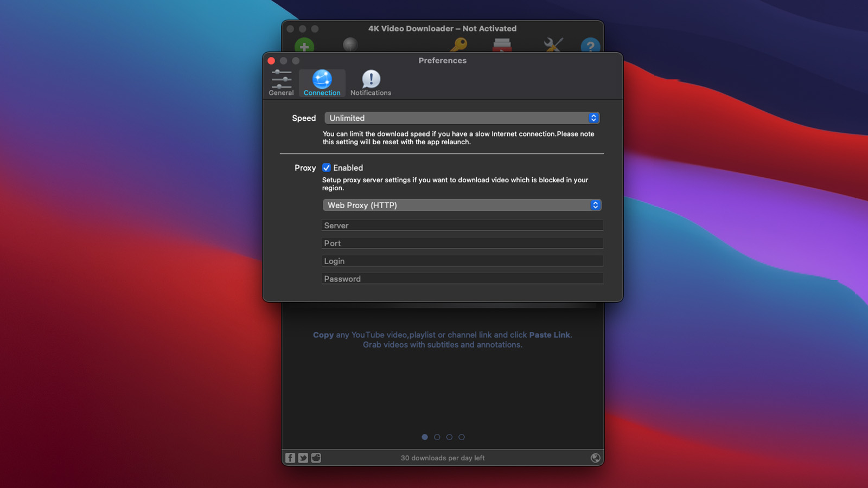
Task: Switch to the Notifications preferences tab
Action: (x=371, y=83)
